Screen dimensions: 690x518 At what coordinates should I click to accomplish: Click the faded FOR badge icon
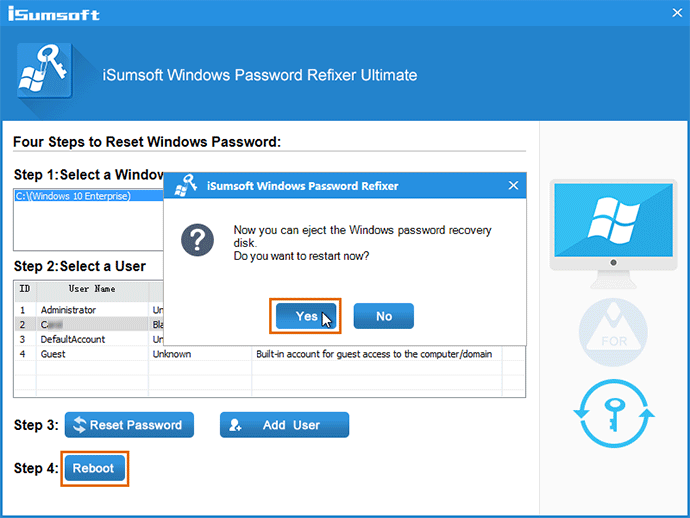[x=613, y=332]
